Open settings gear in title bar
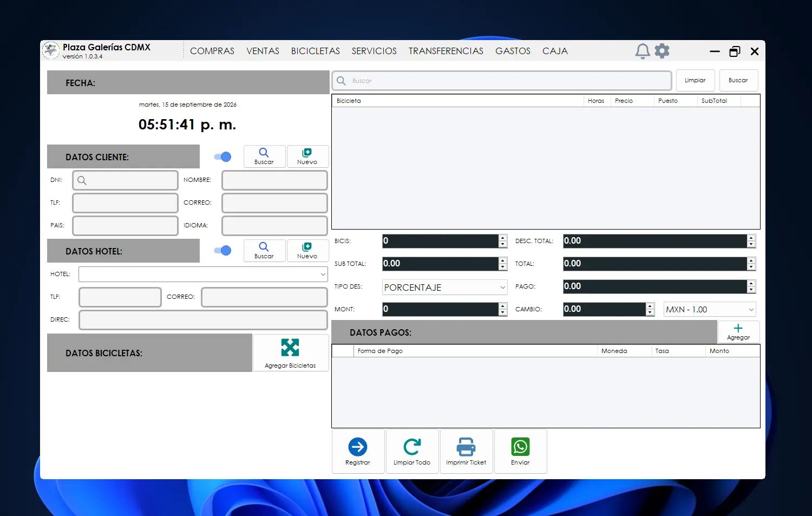 point(662,51)
